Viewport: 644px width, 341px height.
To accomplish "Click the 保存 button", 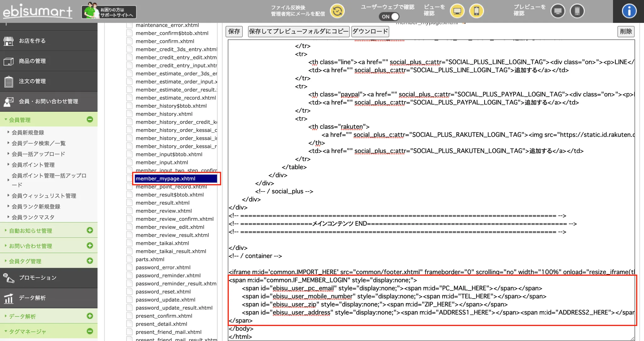I will pyautogui.click(x=234, y=31).
